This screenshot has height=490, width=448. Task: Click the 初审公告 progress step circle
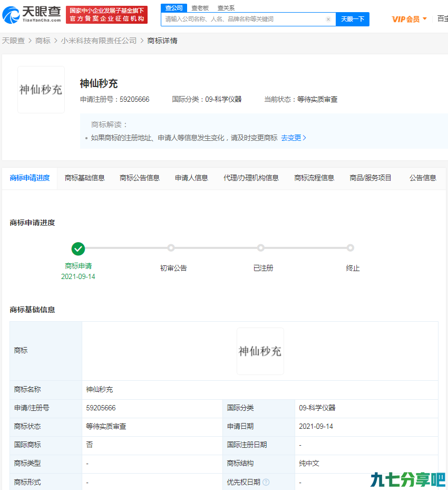171,248
